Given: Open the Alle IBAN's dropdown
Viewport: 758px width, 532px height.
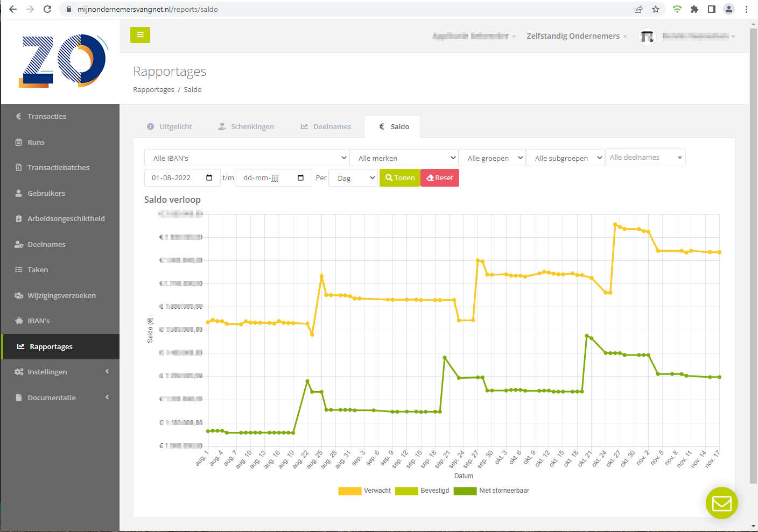Looking at the screenshot, I should (x=247, y=158).
